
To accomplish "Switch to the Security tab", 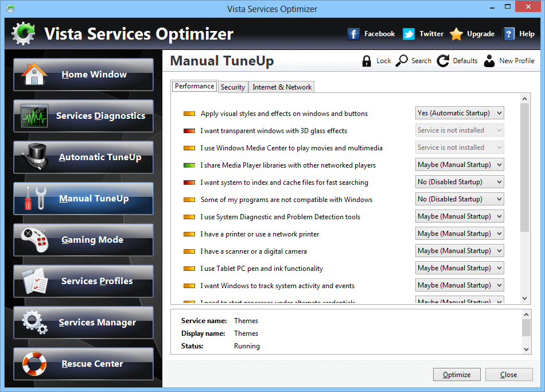I will tap(233, 87).
